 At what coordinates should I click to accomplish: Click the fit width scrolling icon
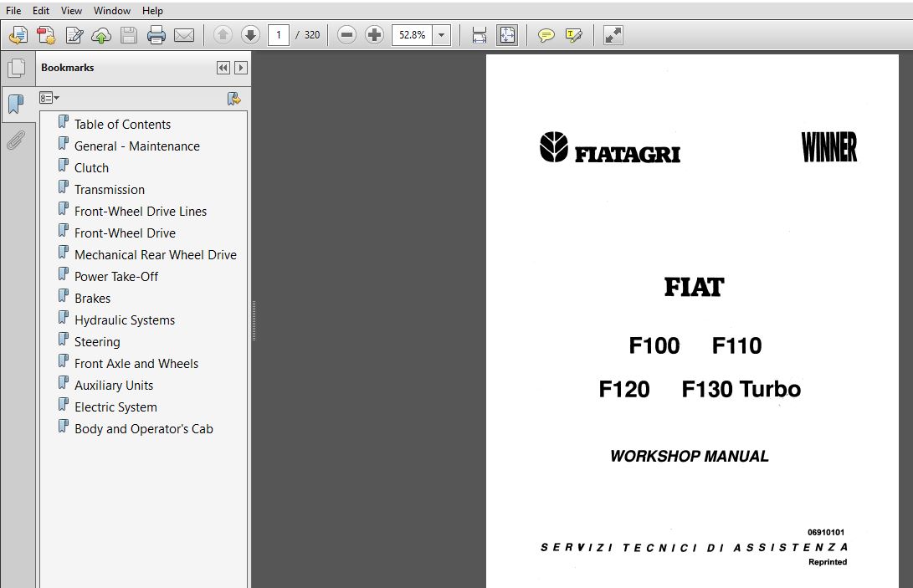480,35
